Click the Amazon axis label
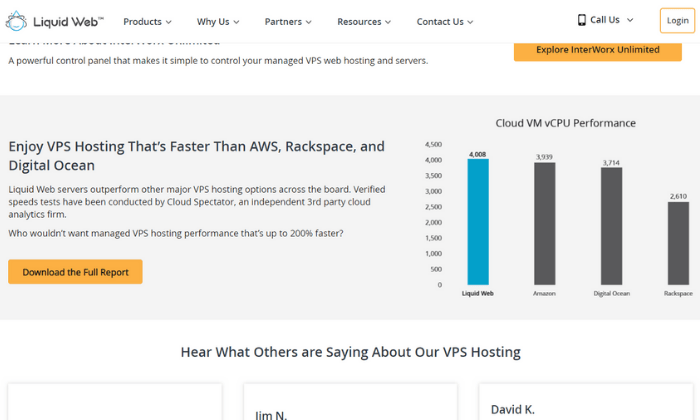Screen dimensions: 700x420 [x=544, y=293]
